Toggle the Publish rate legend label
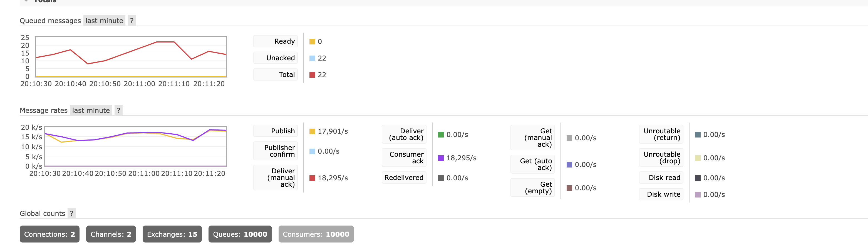Image resolution: width=868 pixels, height=250 pixels. point(282,131)
